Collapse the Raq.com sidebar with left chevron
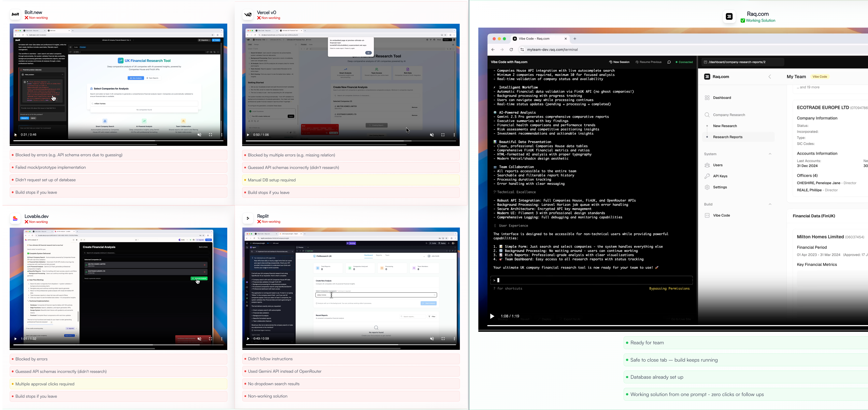This screenshot has width=868, height=410. coord(770,77)
